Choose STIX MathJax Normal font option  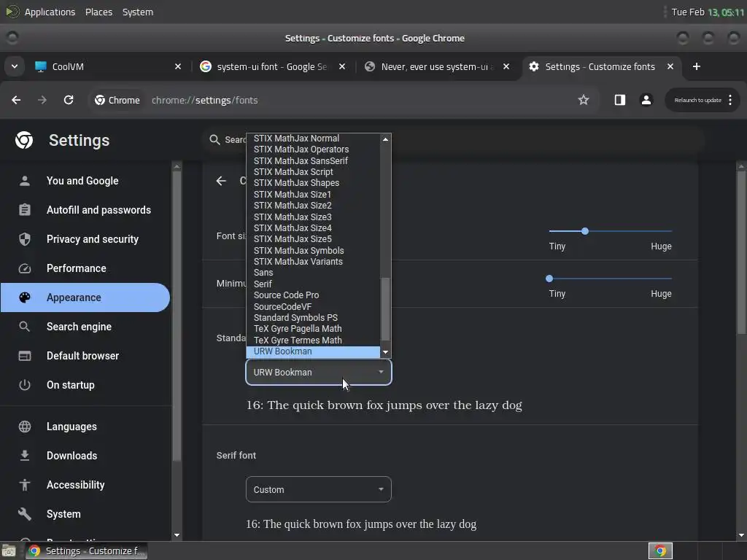[x=313, y=138]
